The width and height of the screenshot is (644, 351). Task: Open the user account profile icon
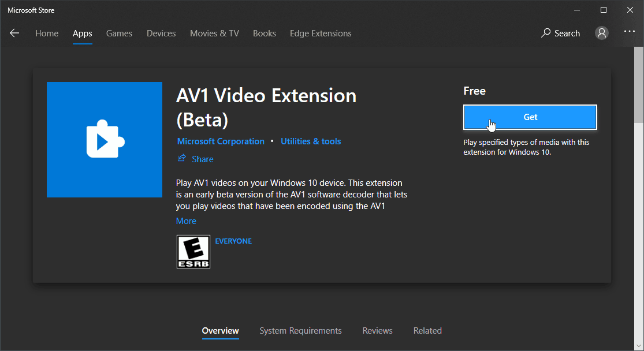coord(602,33)
